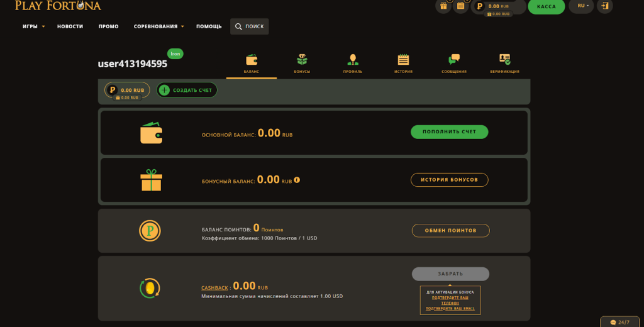Click the bonus balance info icon
This screenshot has height=327, width=644.
[x=297, y=180]
